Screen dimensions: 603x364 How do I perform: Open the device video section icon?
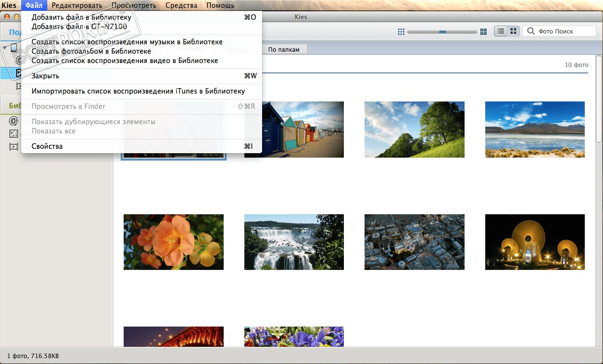[19, 86]
